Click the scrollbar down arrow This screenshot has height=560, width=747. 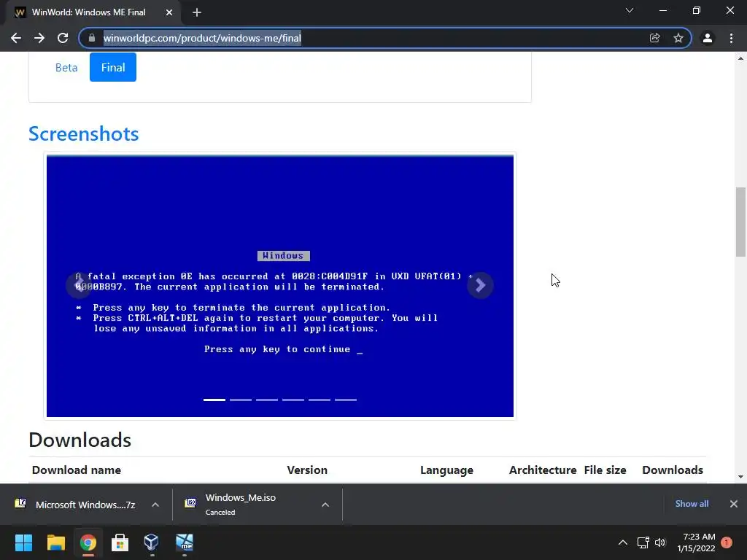tap(741, 477)
